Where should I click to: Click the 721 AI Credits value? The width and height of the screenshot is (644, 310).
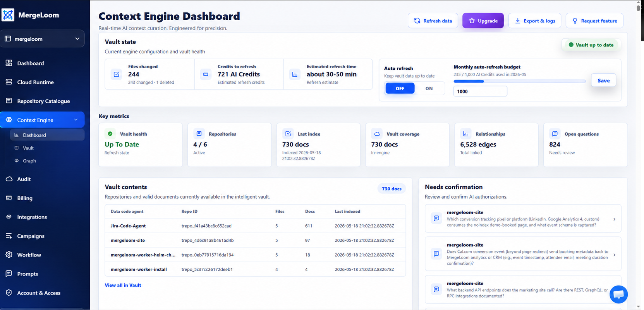239,74
